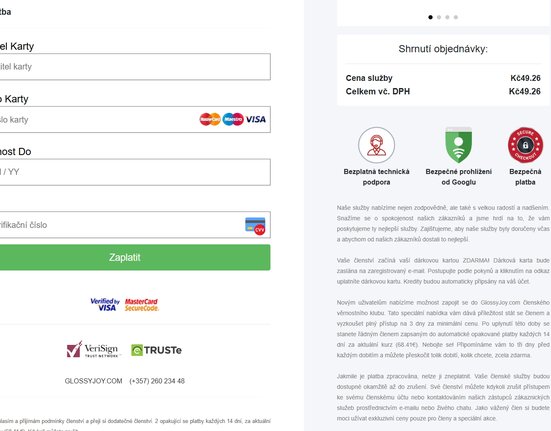
Task: Click the CVV card icon
Action: pos(255,226)
